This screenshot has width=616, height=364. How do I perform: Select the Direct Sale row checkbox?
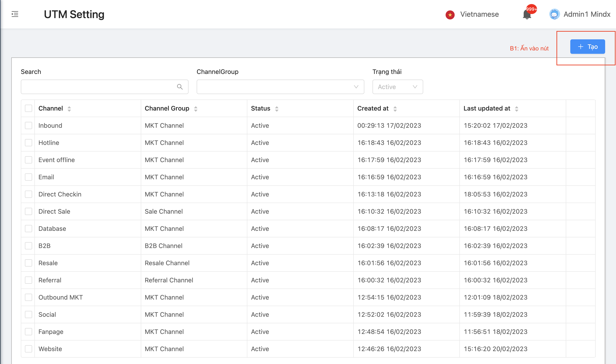coord(29,211)
